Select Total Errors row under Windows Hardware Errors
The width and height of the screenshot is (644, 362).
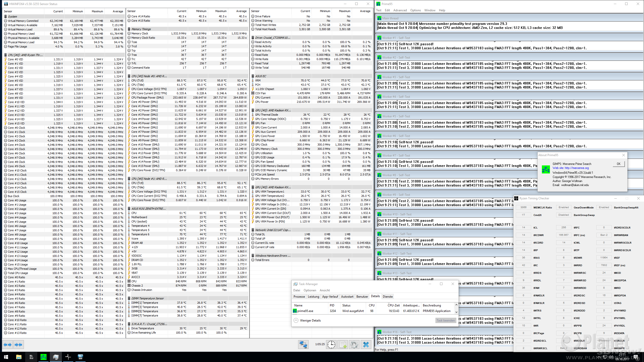[x=311, y=260]
